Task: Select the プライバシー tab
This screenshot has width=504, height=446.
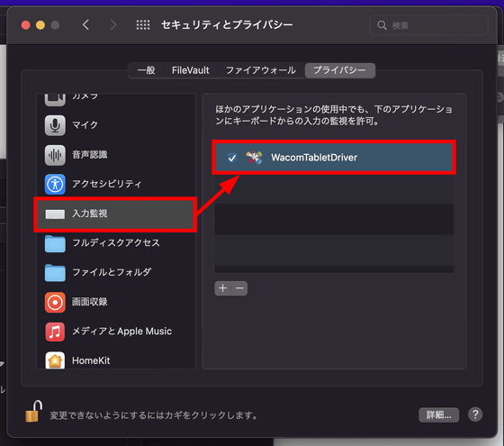Action: (340, 70)
